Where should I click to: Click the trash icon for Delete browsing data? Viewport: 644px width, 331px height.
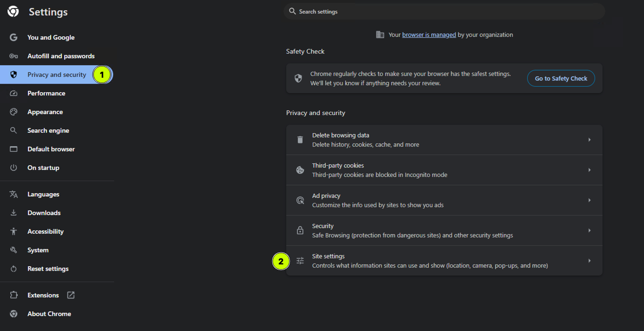300,140
